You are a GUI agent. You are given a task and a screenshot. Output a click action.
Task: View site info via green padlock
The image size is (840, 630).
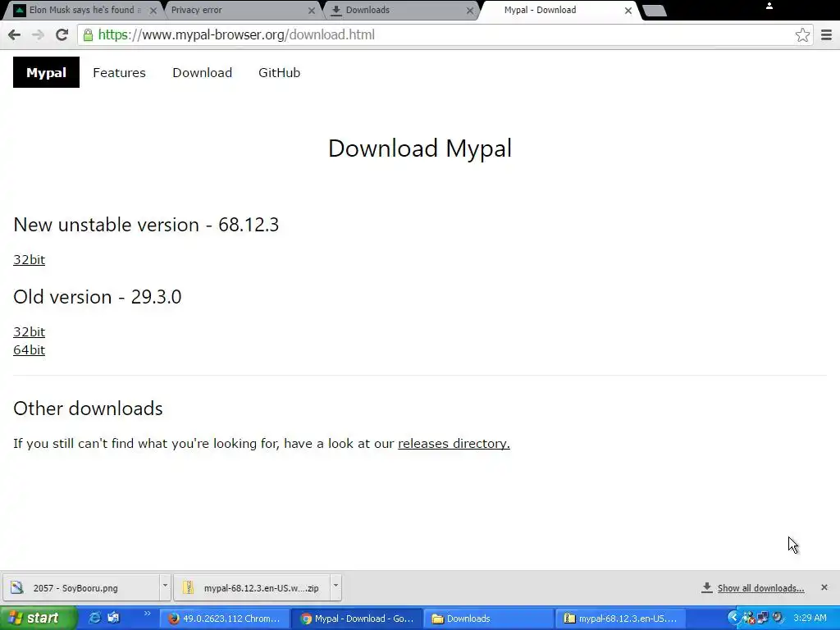tap(88, 34)
